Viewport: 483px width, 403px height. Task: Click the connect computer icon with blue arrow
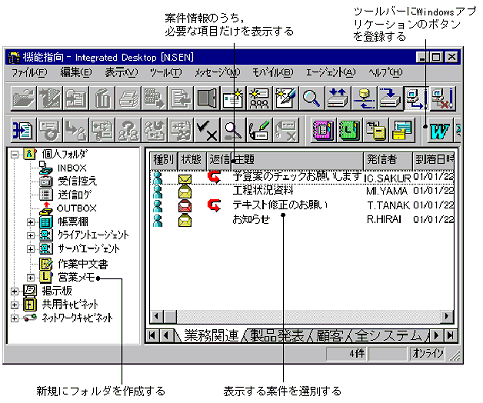416,99
